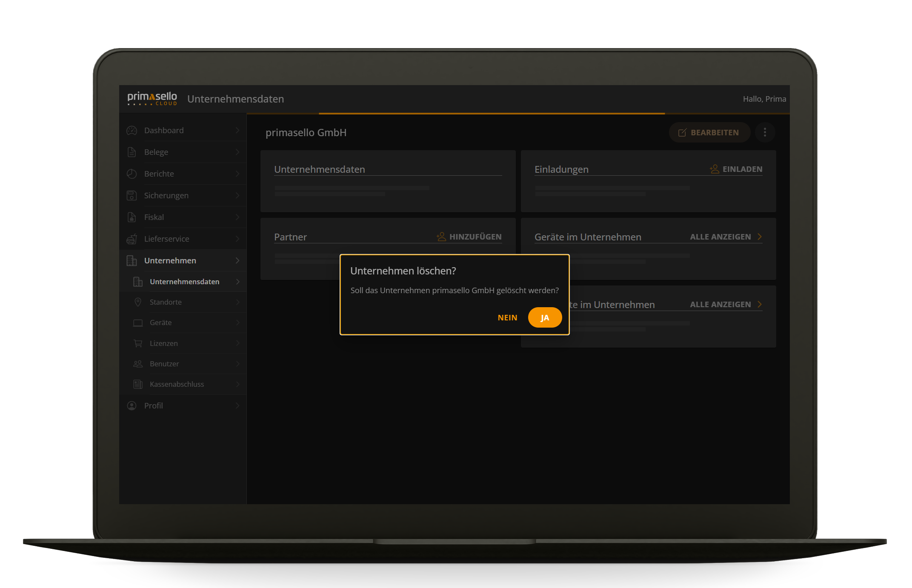The height and width of the screenshot is (588, 912).
Task: Open the three-dot more options menu
Action: [x=765, y=132]
